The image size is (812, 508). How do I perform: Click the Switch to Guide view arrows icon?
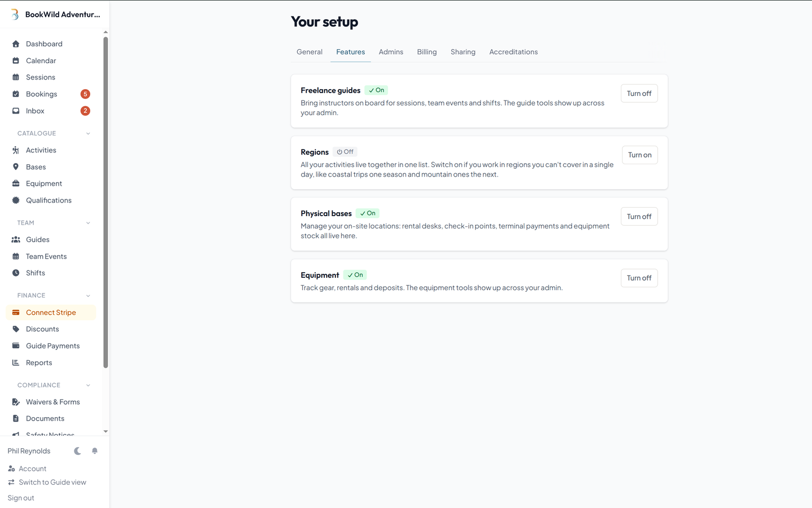(x=11, y=482)
